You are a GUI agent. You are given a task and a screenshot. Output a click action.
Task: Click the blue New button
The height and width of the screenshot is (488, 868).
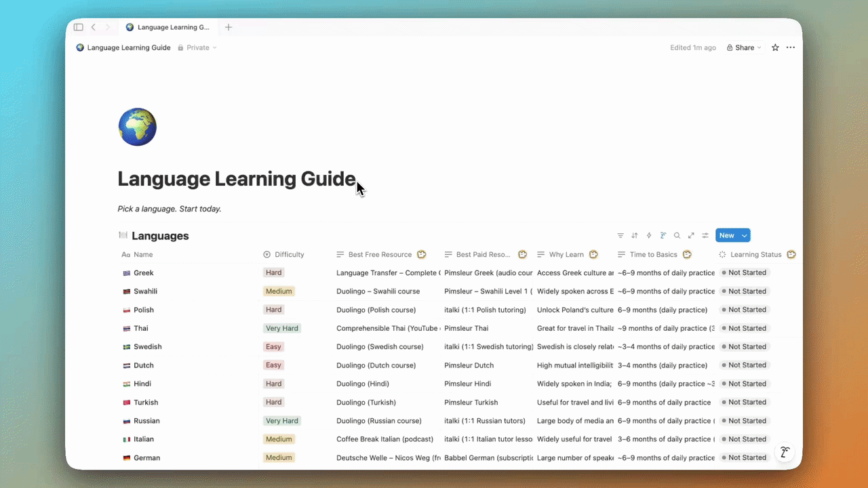(727, 236)
